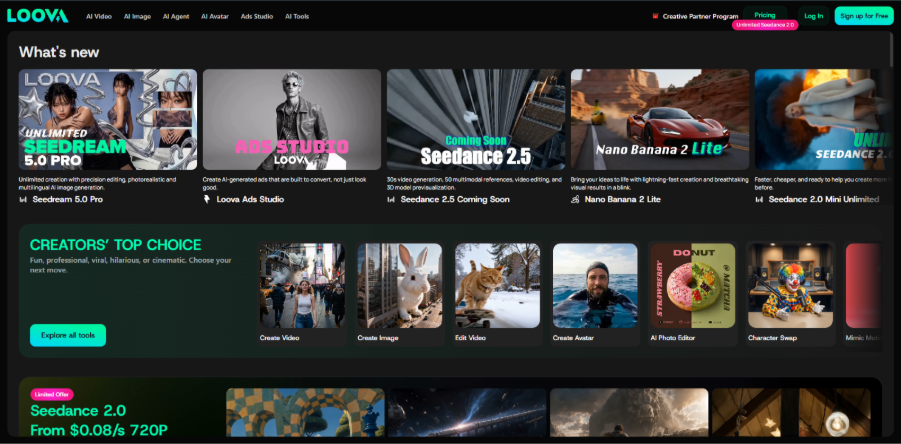The image size is (901, 444).
Task: Click the Explore all tools button
Action: pyautogui.click(x=68, y=335)
